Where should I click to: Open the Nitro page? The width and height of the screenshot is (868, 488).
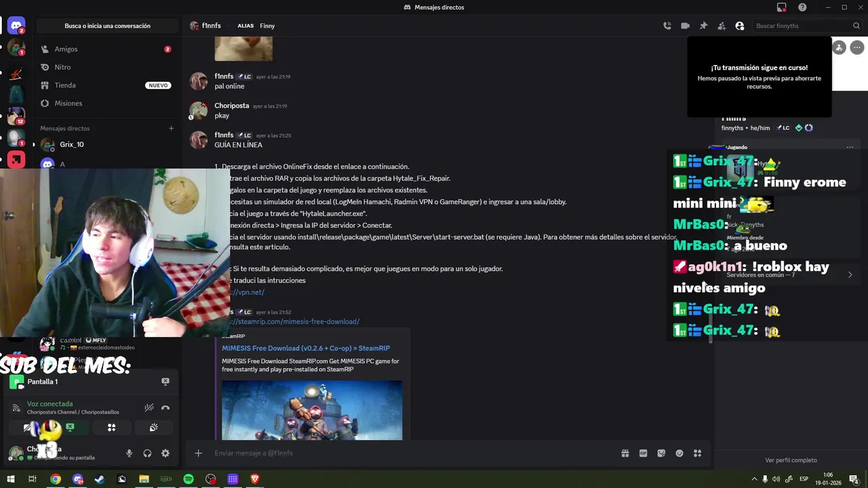pyautogui.click(x=106, y=67)
